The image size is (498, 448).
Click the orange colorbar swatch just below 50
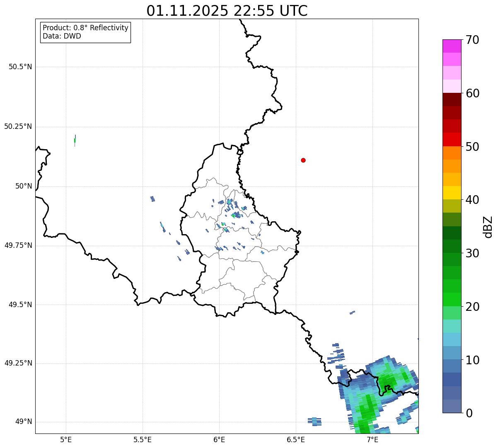pos(452,153)
